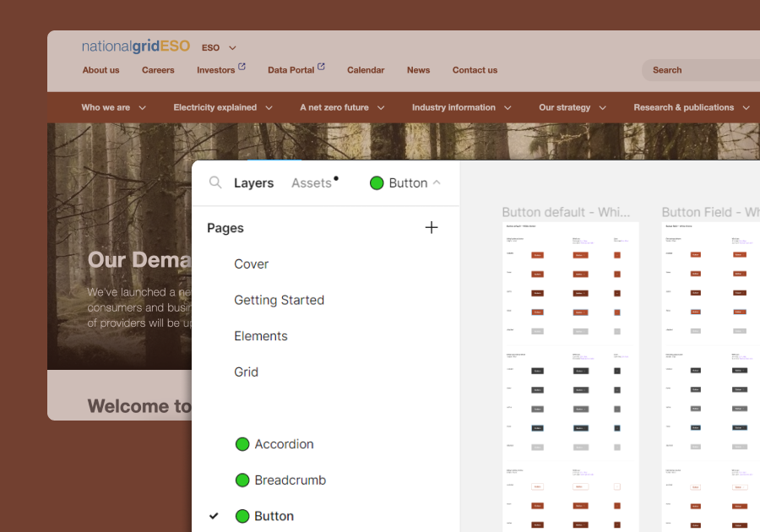Click the green status dot next to Breadcrumb
The image size is (760, 532).
point(242,480)
